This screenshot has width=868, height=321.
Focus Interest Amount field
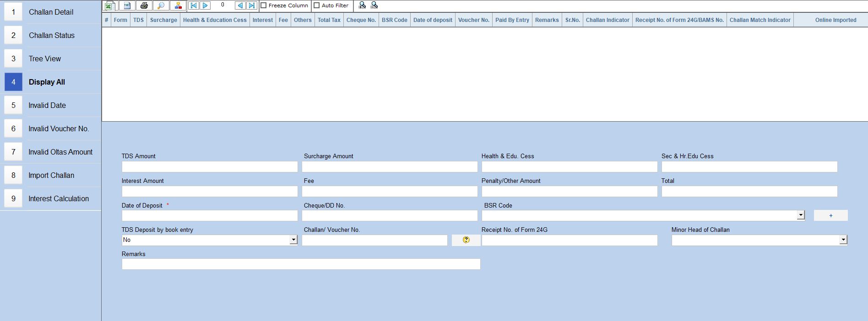click(210, 191)
